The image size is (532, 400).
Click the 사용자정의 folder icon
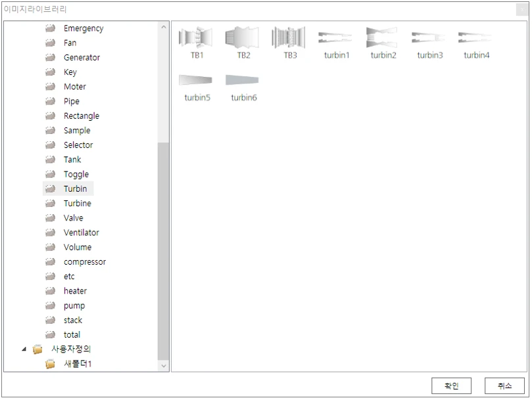pyautogui.click(x=37, y=349)
